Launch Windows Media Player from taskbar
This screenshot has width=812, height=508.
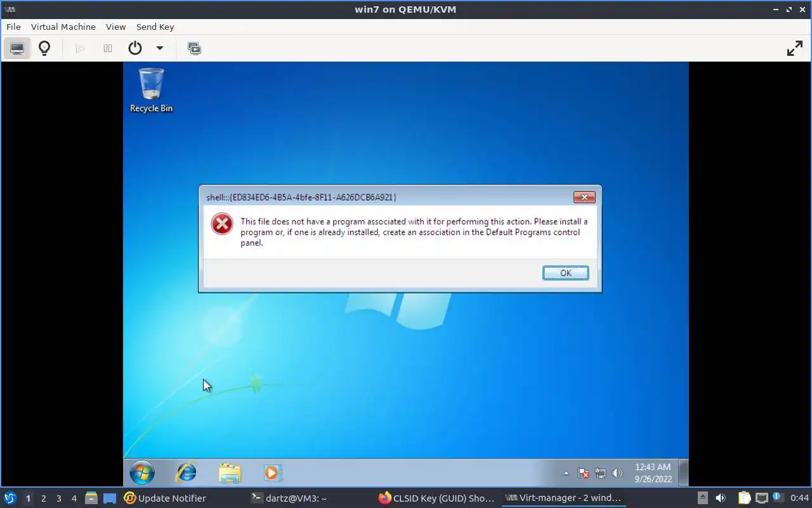click(272, 473)
